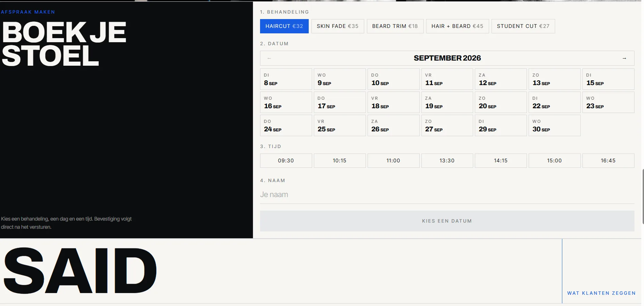Choose Skin Fade €35 treatment
The image size is (644, 306).
pyautogui.click(x=338, y=26)
